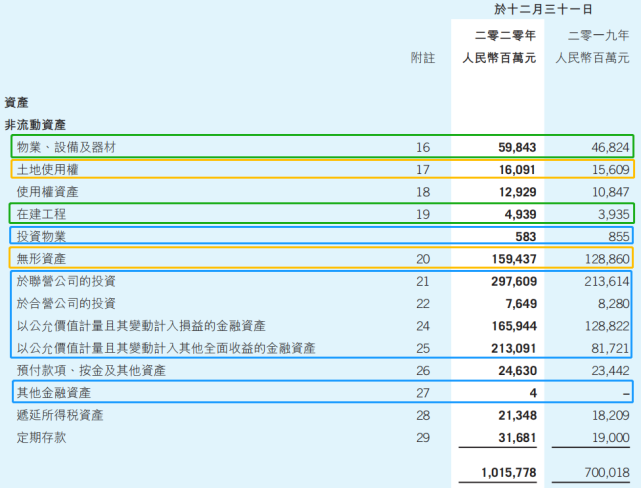Click the 二零一九年 column header

tap(598, 36)
